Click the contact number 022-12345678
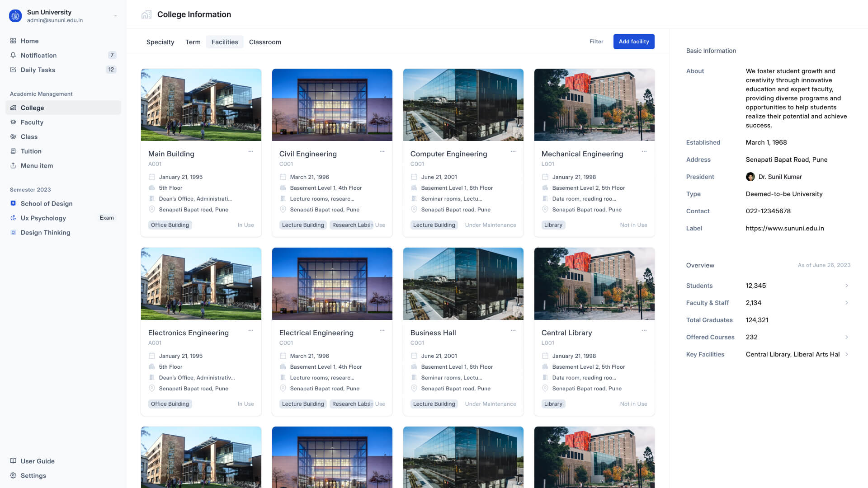 tap(768, 211)
